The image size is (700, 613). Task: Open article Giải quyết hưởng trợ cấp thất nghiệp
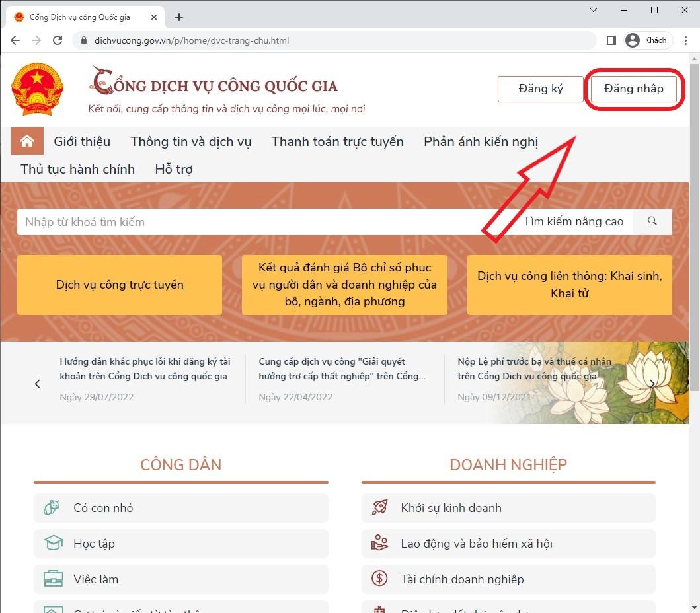342,369
